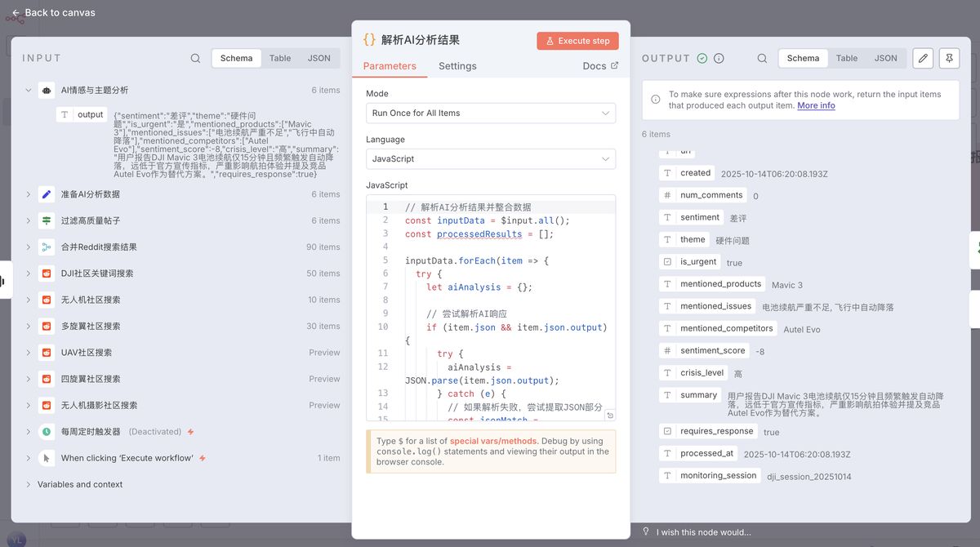Click the Code node icon on 准备AI分析数据
Screen dimensions: 980x547
click(x=46, y=194)
